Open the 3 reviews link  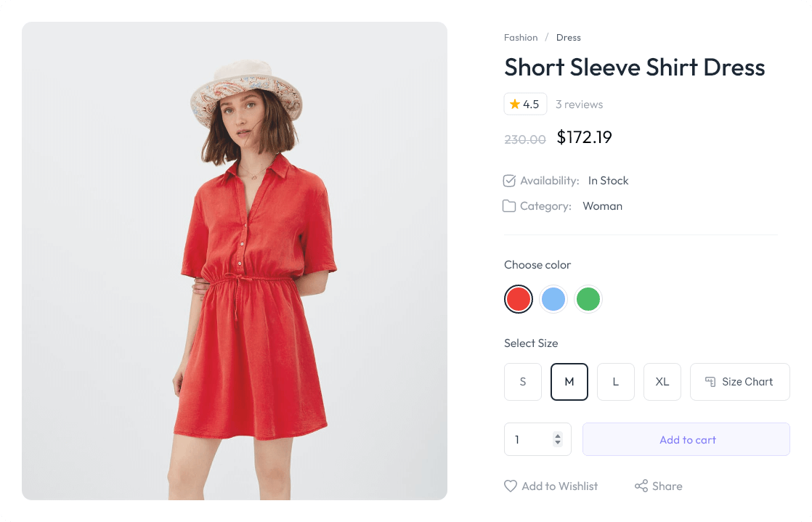coord(579,105)
